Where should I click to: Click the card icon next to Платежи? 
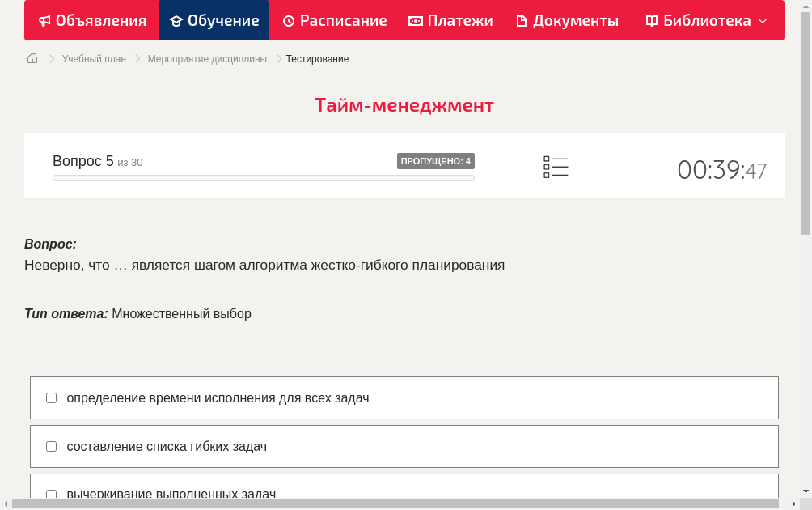tap(416, 20)
